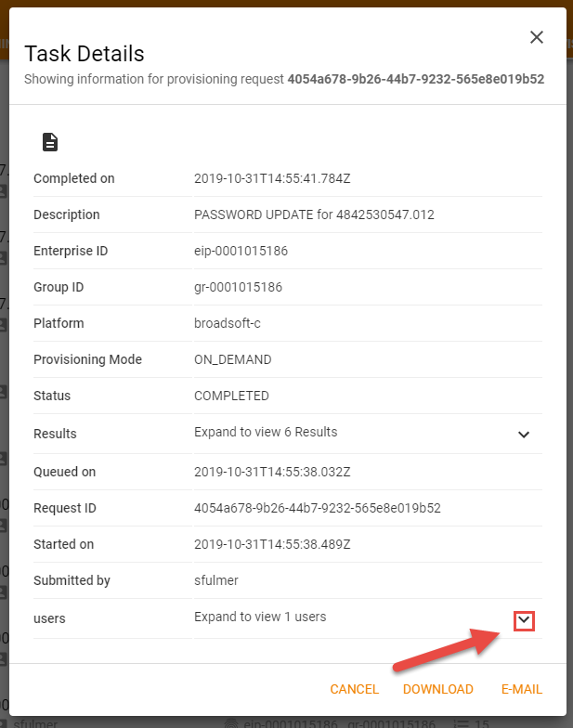The image size is (573, 728).
Task: Click the Submitted by value sfulmer
Action: pos(215,580)
